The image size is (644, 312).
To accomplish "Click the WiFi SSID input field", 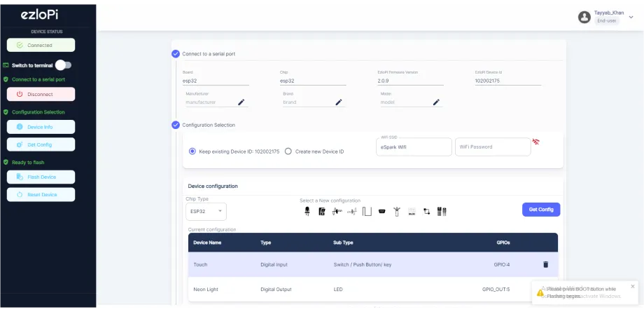I will pyautogui.click(x=414, y=147).
